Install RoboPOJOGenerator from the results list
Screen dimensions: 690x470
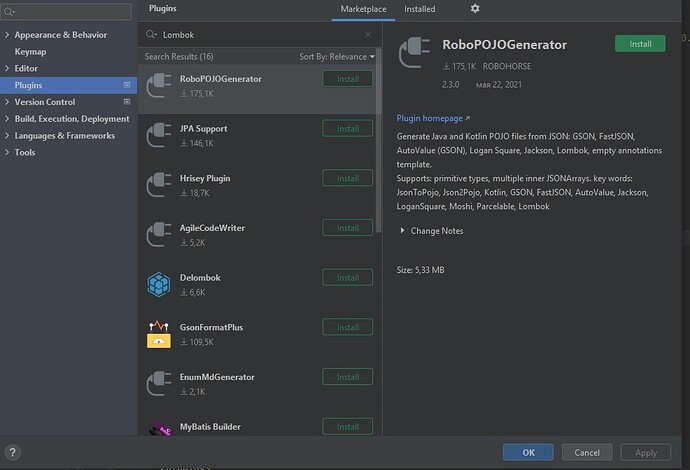(348, 79)
